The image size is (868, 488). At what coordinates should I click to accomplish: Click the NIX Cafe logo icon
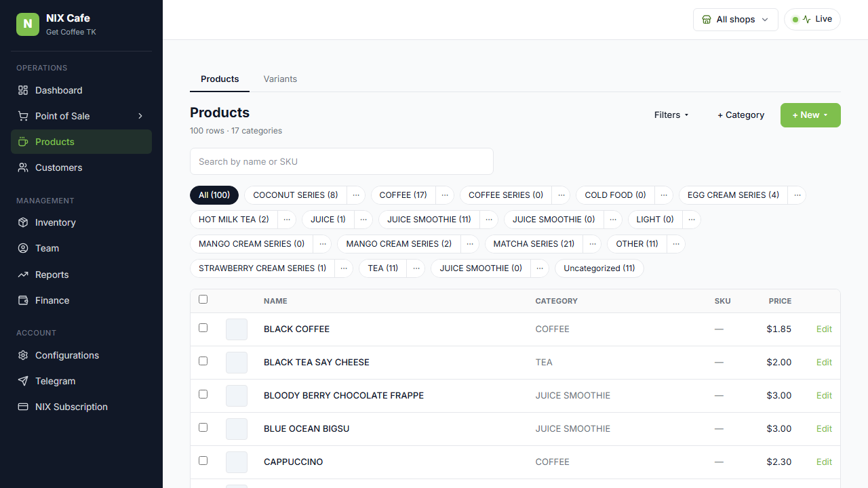click(28, 24)
